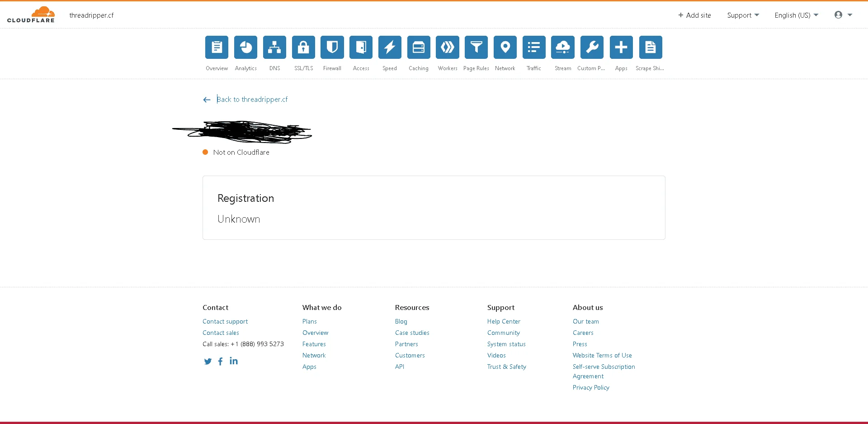This screenshot has width=868, height=424.
Task: Open the user account dropdown
Action: coord(843,15)
